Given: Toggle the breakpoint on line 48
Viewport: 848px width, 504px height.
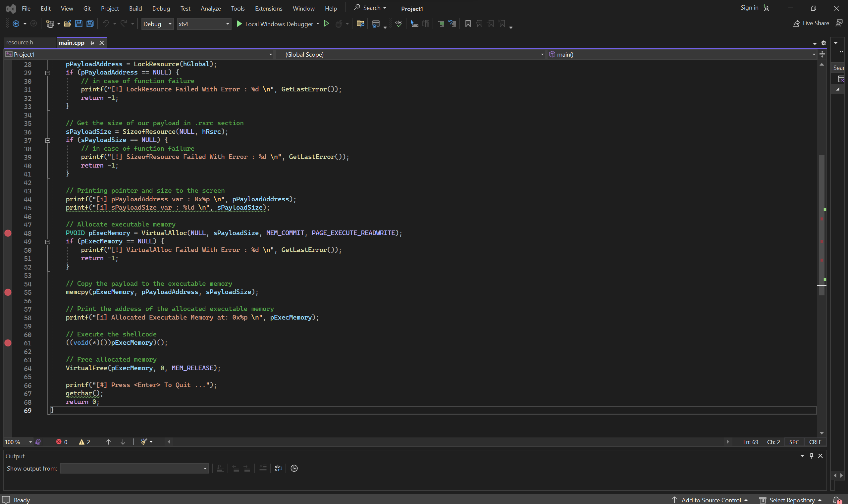Looking at the screenshot, I should [8, 233].
